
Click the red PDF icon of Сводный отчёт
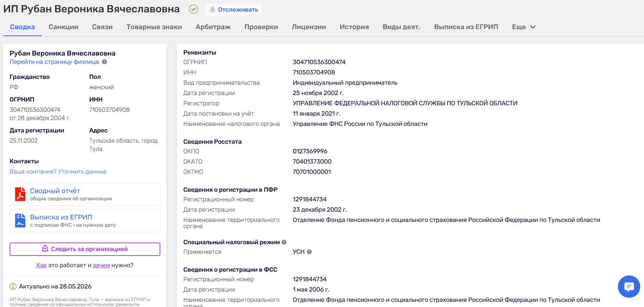(20, 194)
